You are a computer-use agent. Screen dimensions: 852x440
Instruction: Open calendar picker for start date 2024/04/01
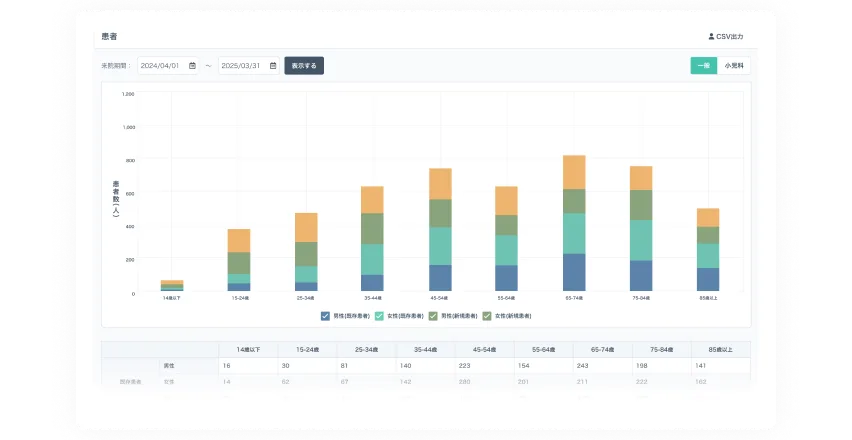191,66
